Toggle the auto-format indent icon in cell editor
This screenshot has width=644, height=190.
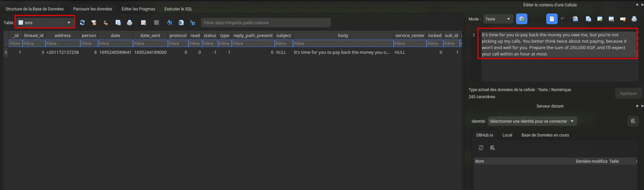563,19
